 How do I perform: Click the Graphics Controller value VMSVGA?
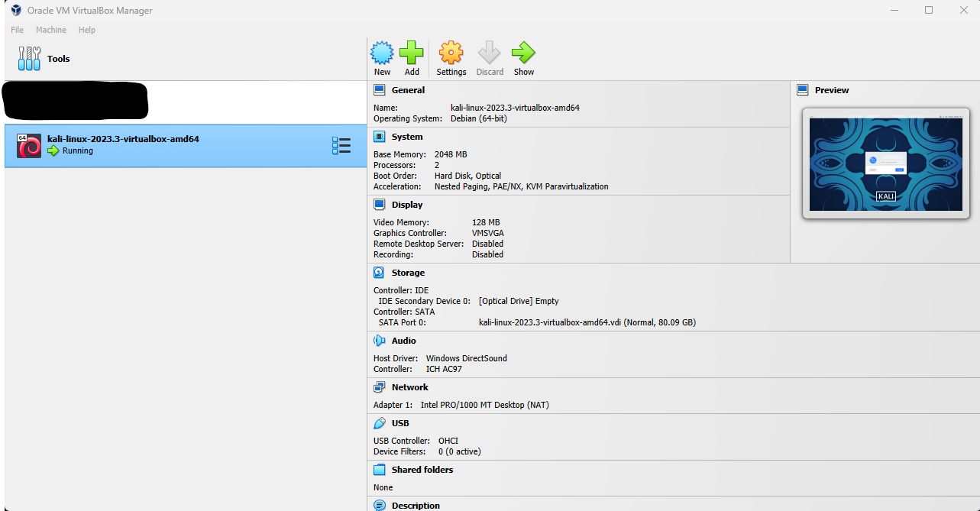[488, 233]
